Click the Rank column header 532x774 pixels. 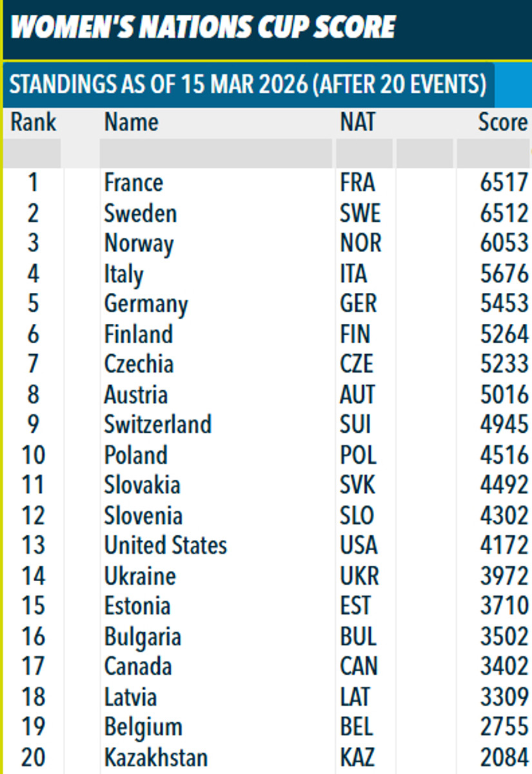(34, 122)
